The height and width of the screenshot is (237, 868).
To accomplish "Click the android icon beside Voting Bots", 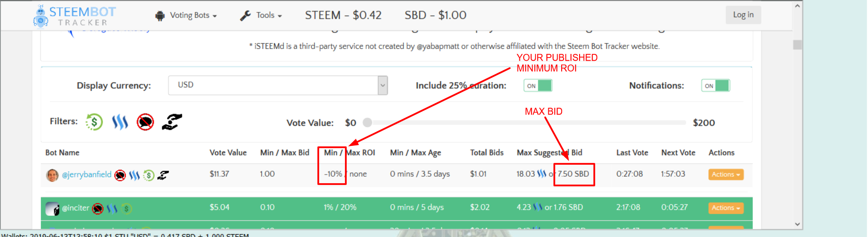I will (x=160, y=16).
